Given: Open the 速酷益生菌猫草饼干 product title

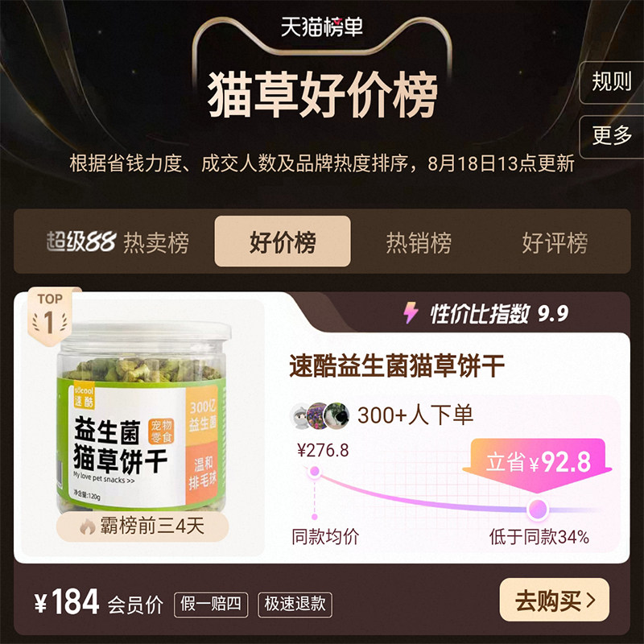Looking at the screenshot, I should click(x=397, y=365).
